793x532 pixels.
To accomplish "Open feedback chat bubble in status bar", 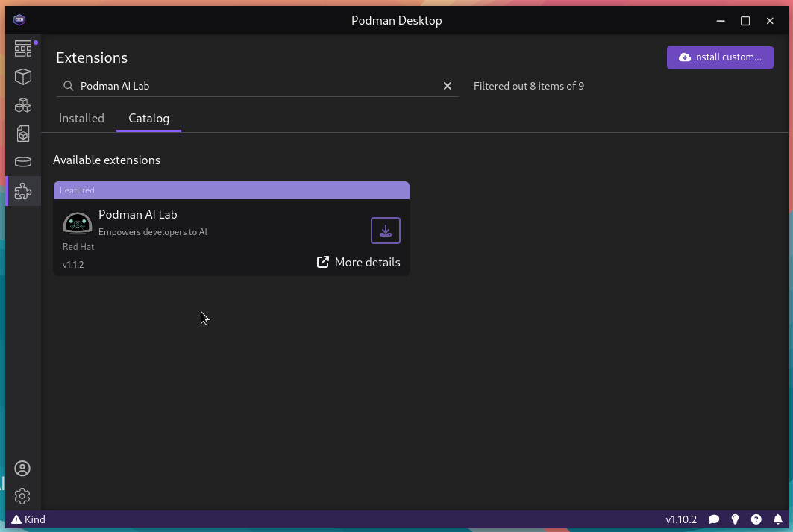I will 714,519.
